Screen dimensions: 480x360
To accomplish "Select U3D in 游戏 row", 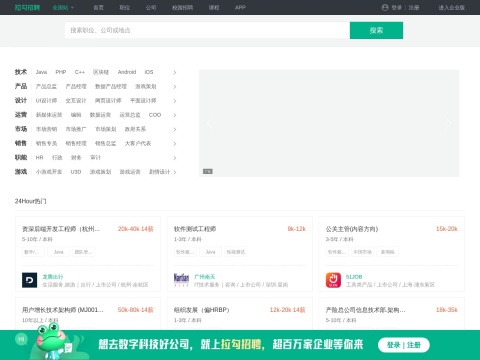I will tap(76, 172).
